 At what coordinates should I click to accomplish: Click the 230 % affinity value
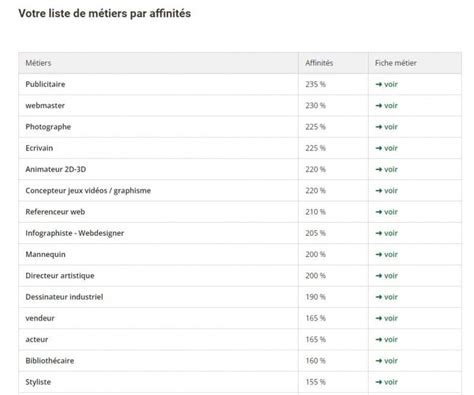tap(315, 106)
